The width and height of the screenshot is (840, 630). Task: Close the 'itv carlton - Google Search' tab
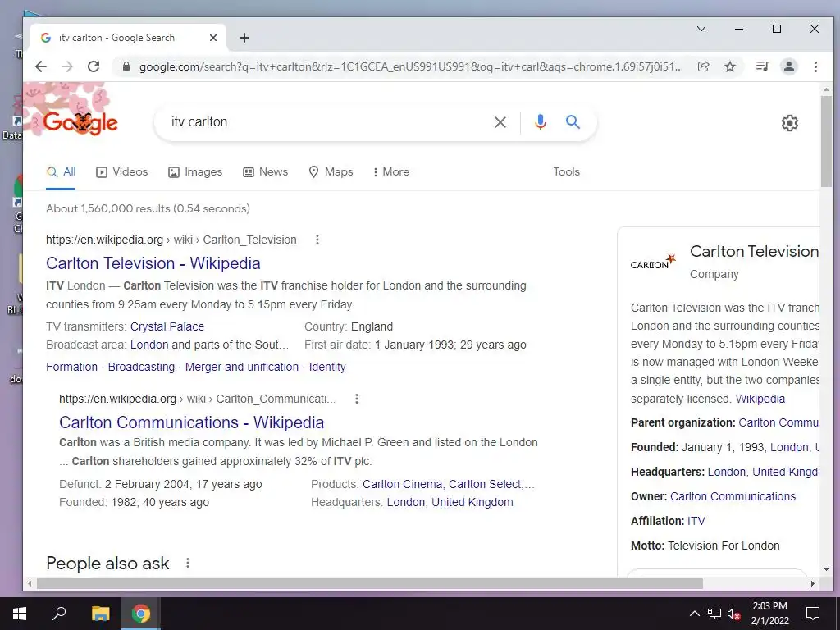212,38
